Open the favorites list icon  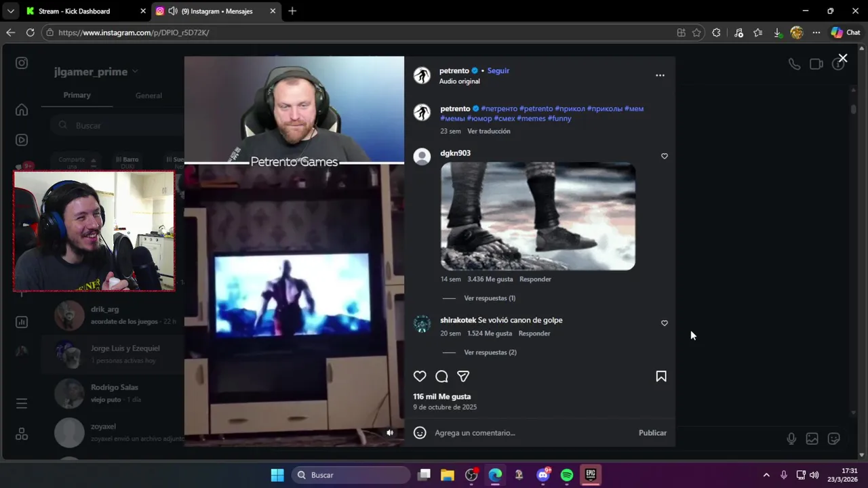pyautogui.click(x=758, y=33)
